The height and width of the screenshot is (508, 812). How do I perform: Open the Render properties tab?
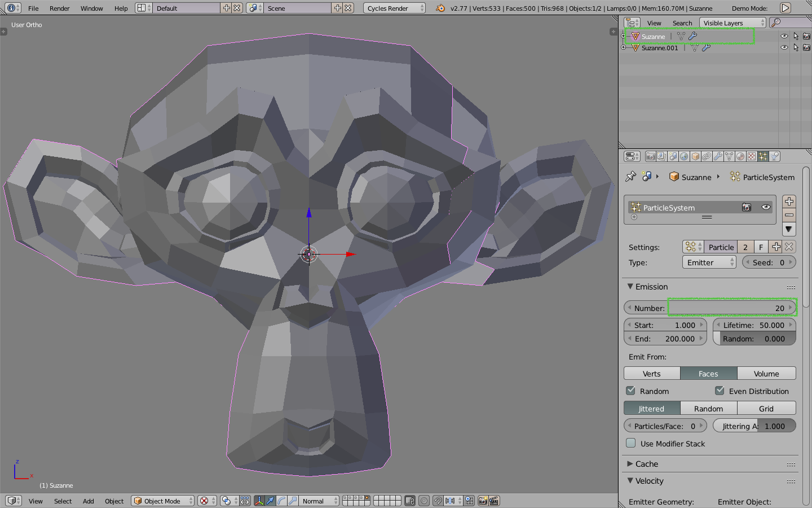click(651, 156)
